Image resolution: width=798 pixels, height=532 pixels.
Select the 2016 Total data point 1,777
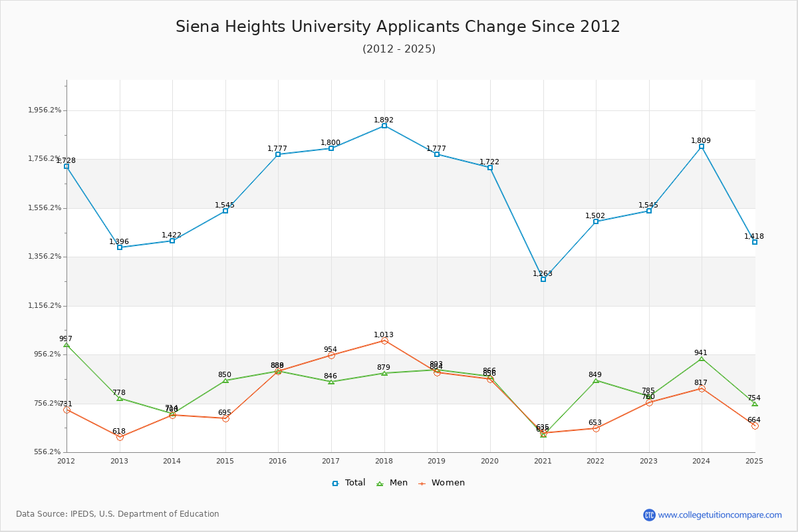(278, 154)
